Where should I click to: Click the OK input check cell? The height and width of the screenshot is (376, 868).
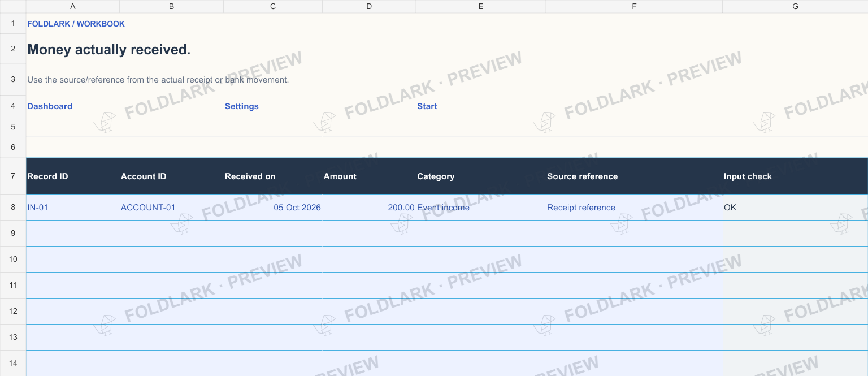(x=795, y=208)
